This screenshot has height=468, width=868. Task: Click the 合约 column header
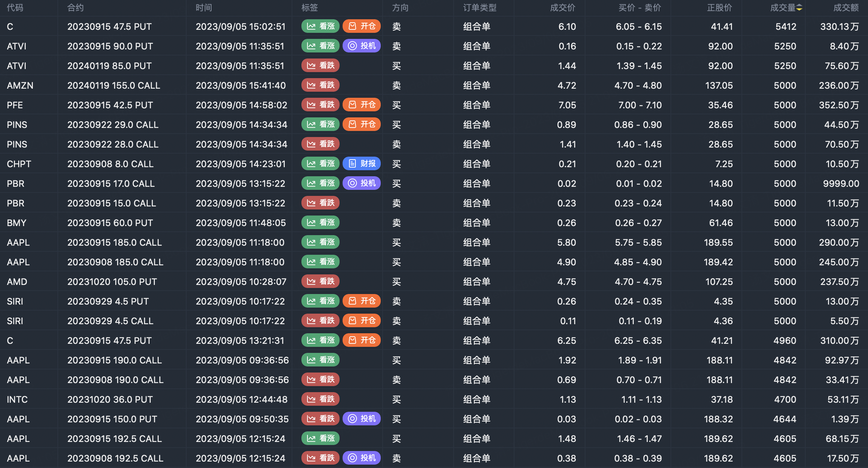click(75, 8)
